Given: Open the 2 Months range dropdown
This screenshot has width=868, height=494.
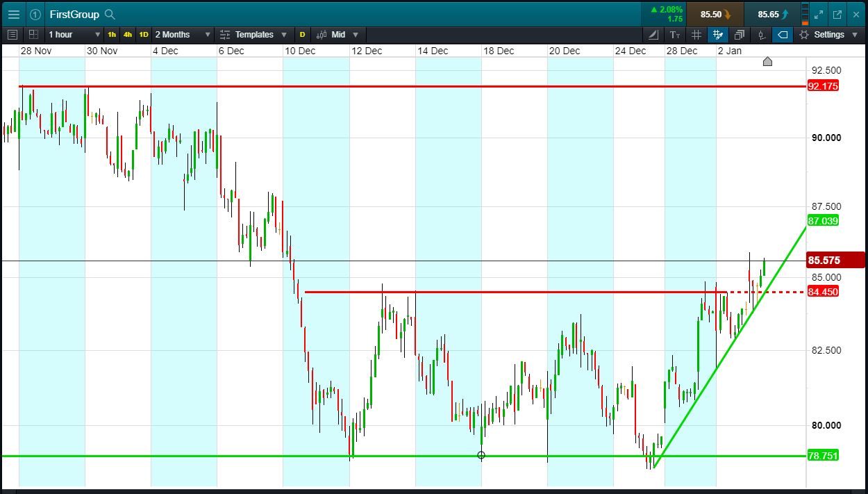Looking at the screenshot, I should coord(183,35).
